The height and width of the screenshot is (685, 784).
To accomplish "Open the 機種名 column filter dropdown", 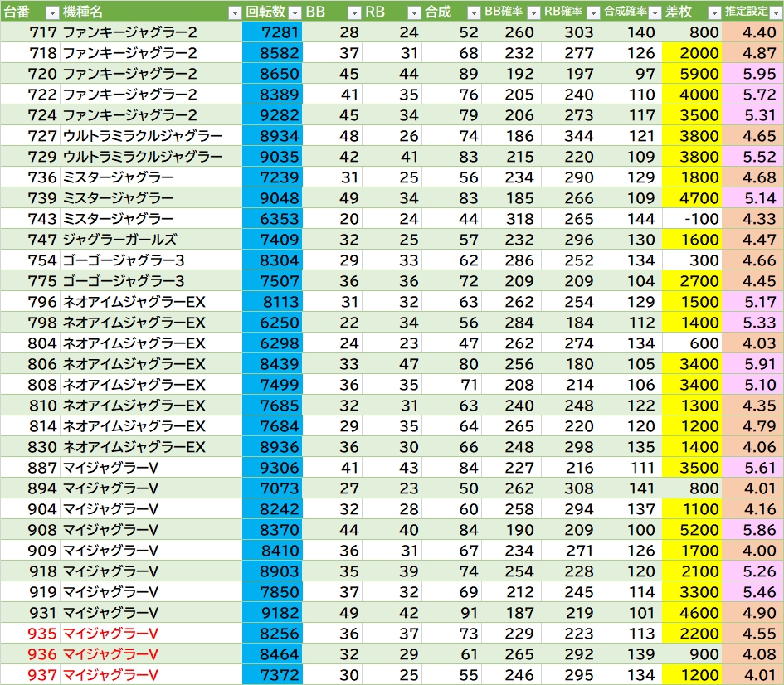I will [235, 13].
